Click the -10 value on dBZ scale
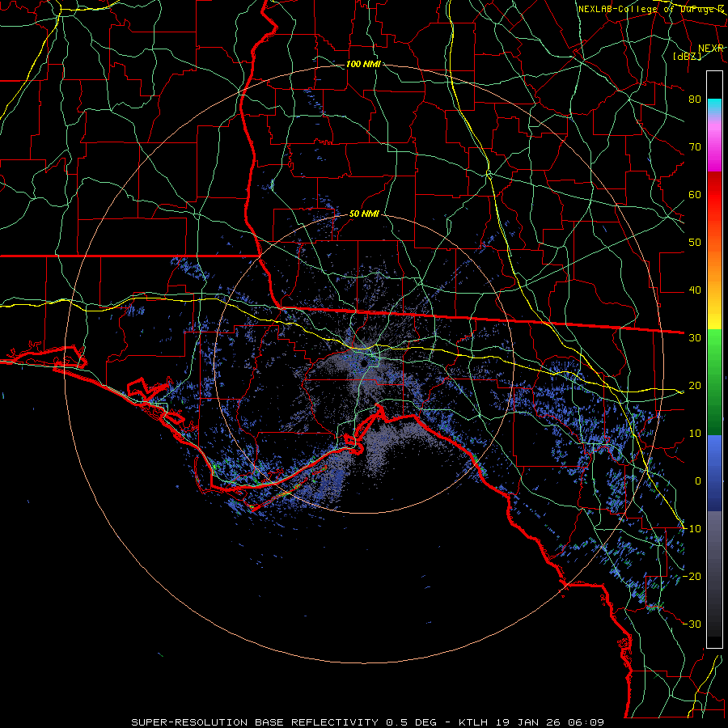Screen dimensions: 728x728 point(692,529)
